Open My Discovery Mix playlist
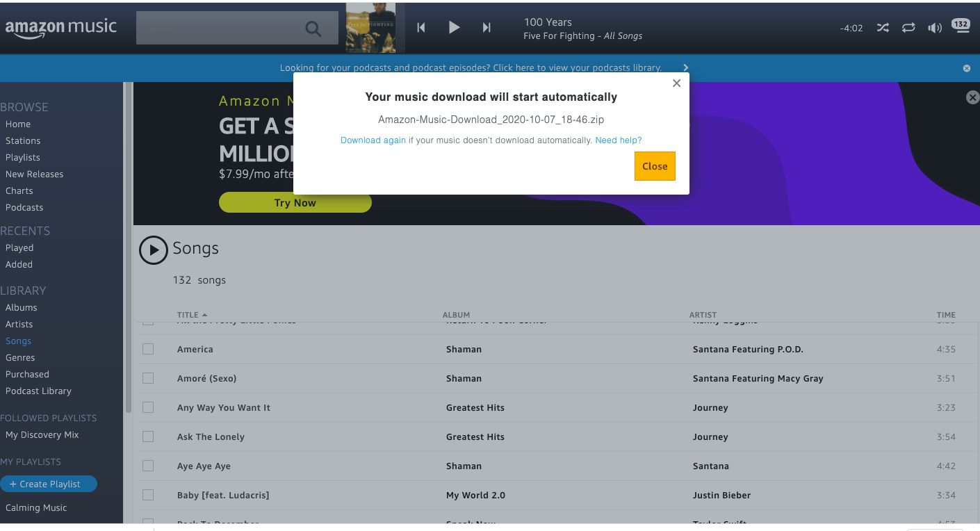This screenshot has height=531, width=980. point(42,434)
